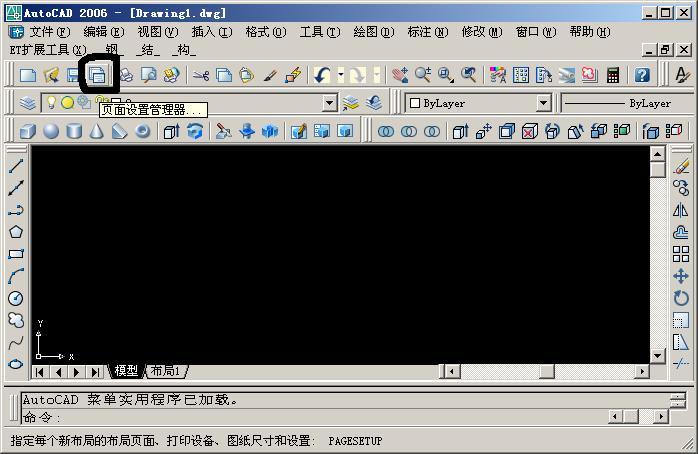Toggle layer freeze sun icon
The width and height of the screenshot is (698, 454).
coord(67,103)
